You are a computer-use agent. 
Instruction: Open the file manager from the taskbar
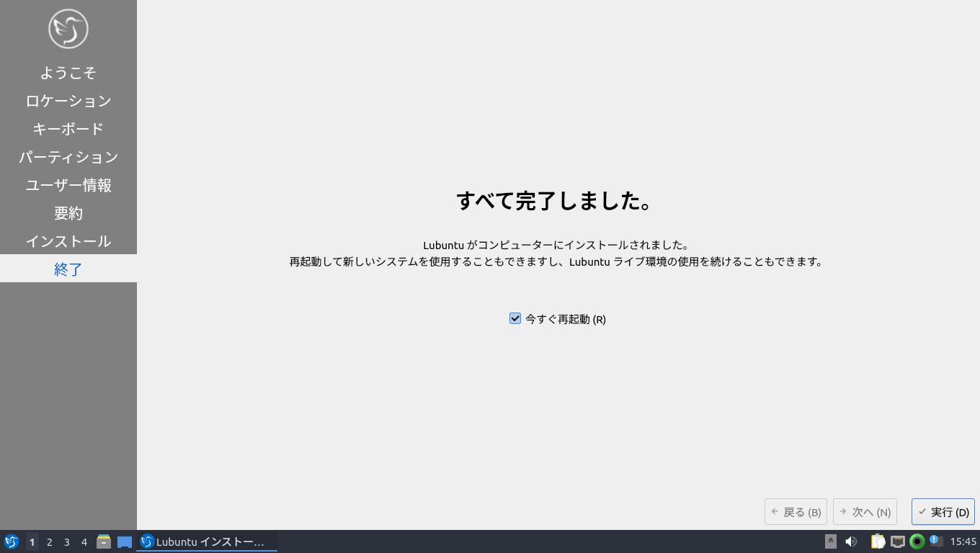[104, 541]
